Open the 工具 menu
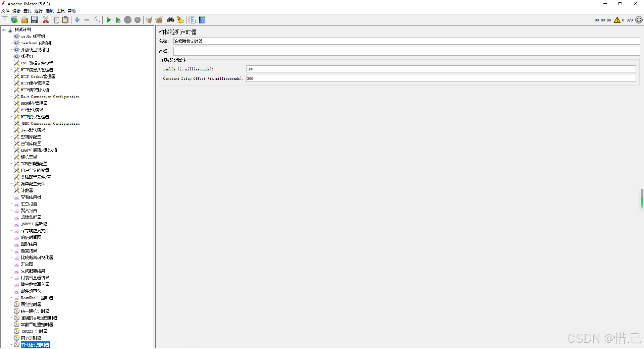Image resolution: width=644 pixels, height=349 pixels. pyautogui.click(x=61, y=11)
